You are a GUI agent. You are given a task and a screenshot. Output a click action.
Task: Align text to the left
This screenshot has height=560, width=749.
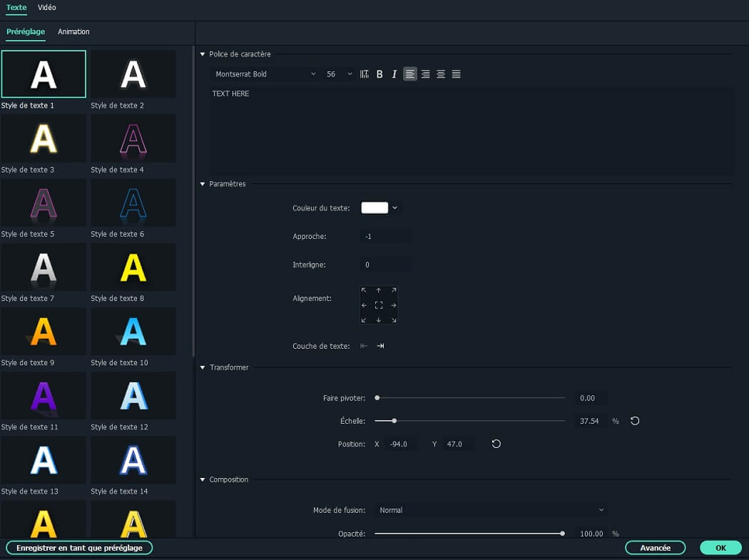coord(410,74)
